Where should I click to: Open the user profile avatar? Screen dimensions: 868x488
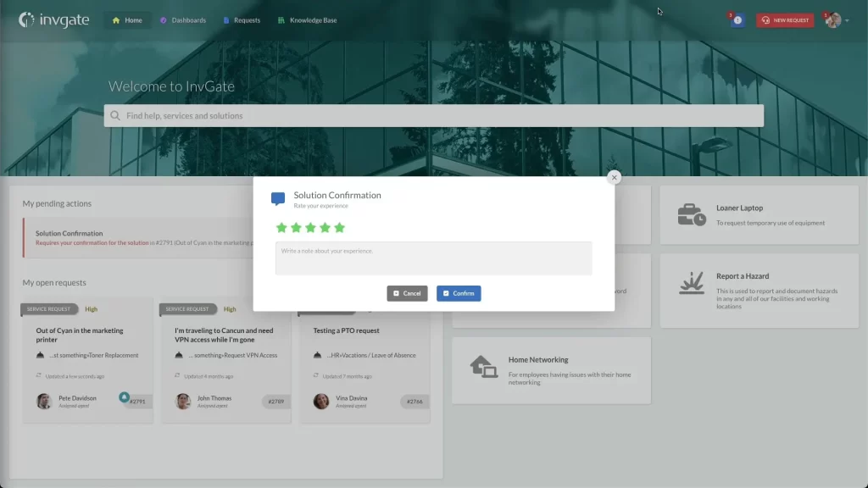tap(832, 20)
